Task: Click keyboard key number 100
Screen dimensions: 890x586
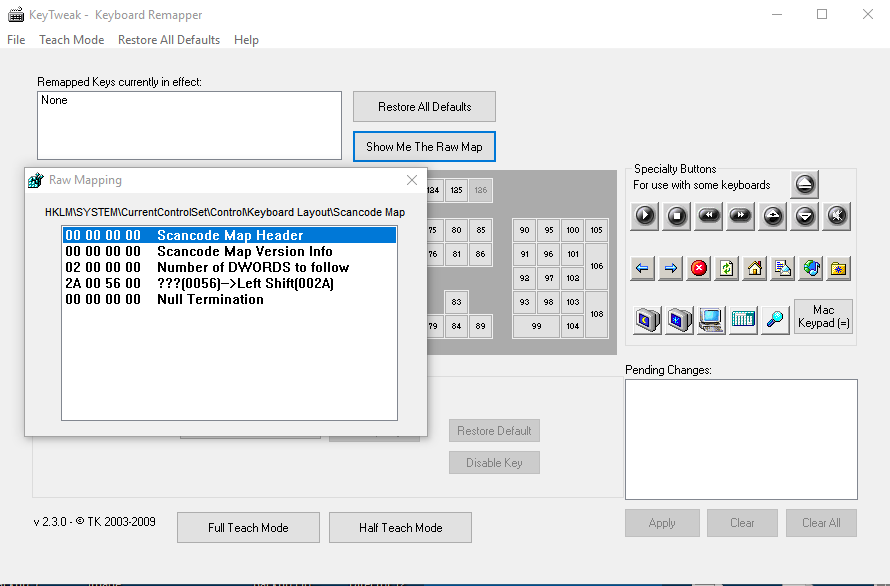Action: point(573,230)
